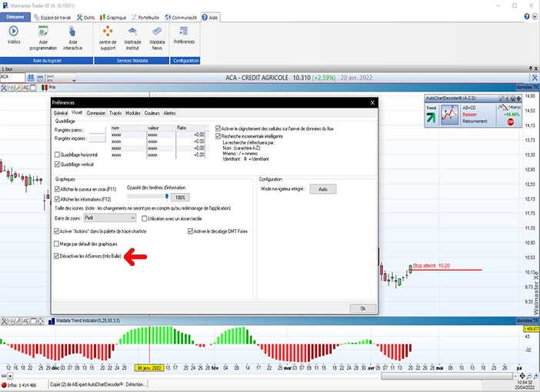540x392 pixels.
Task: Click the crosshair target icon near bottom scrollbar
Action: [522, 376]
